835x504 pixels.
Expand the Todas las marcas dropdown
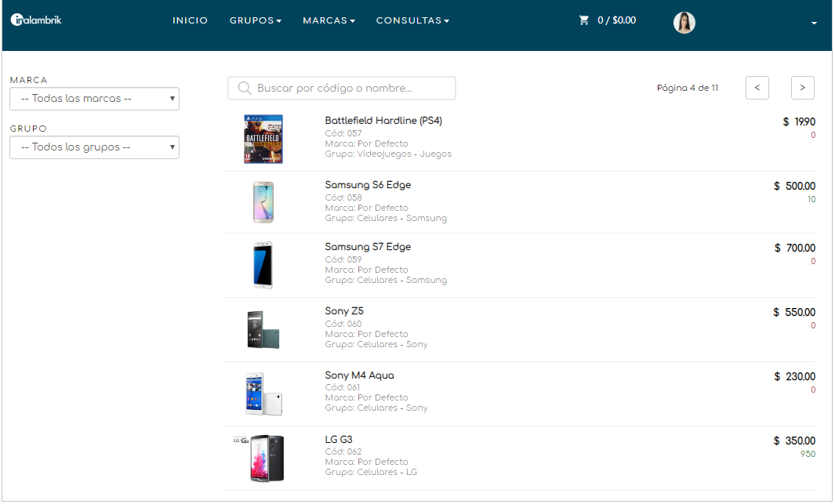(x=94, y=99)
